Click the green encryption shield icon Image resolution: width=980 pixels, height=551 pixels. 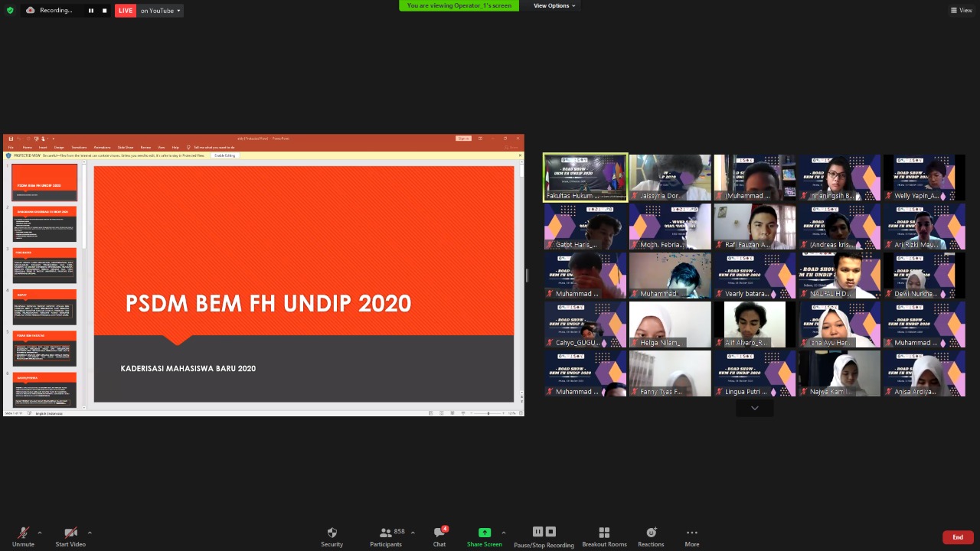point(10,10)
